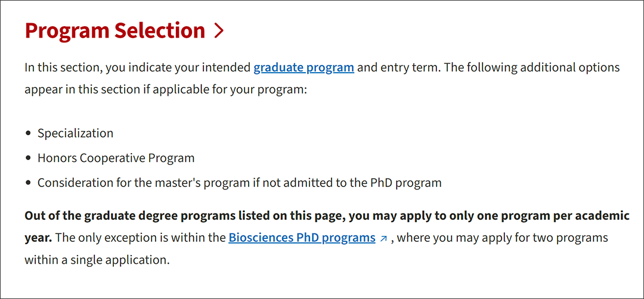This screenshot has width=644, height=299.
Task: Click the bullet dot before Specialization
Action: [x=28, y=133]
